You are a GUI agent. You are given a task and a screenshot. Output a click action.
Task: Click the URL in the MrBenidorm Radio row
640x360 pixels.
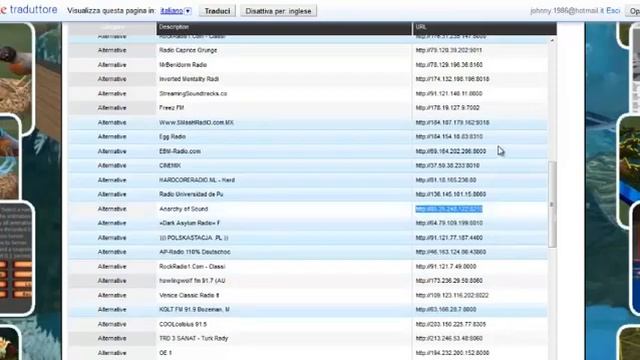pyautogui.click(x=449, y=65)
